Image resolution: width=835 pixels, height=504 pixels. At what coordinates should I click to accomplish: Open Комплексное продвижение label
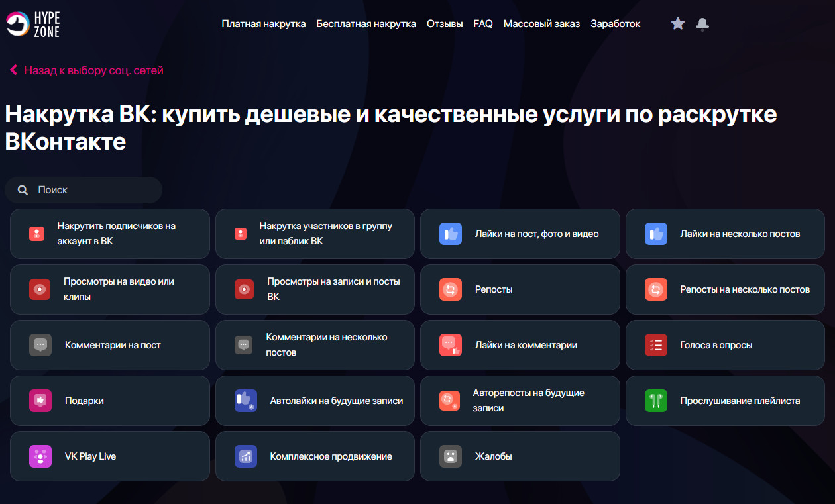[331, 456]
